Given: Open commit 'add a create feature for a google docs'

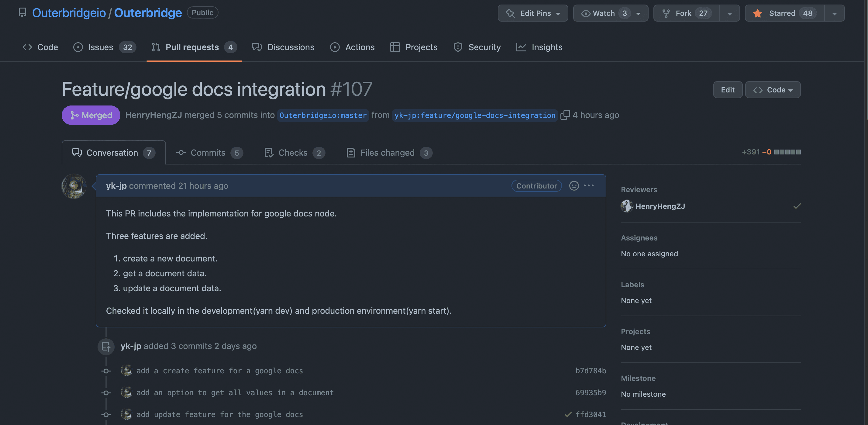Looking at the screenshot, I should click(x=219, y=371).
